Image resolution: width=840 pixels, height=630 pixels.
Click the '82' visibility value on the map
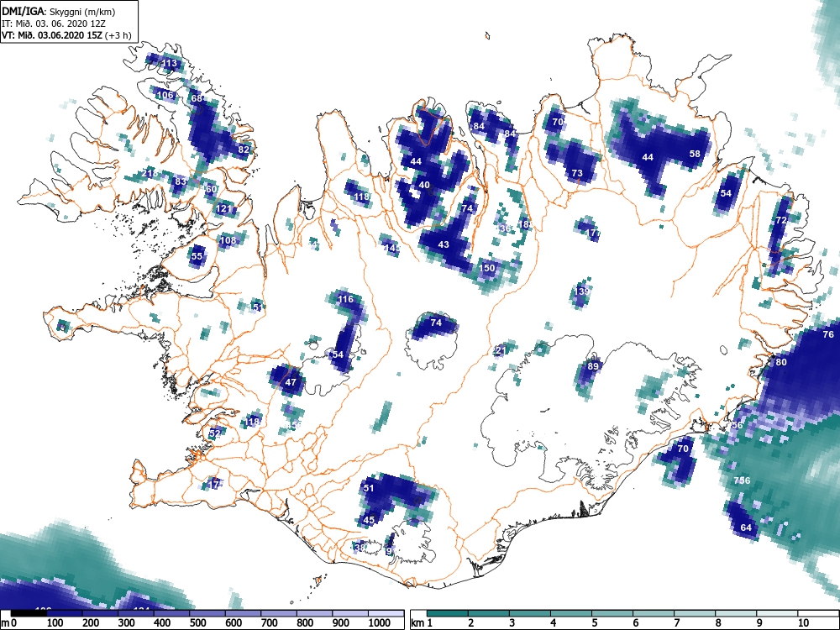click(244, 150)
